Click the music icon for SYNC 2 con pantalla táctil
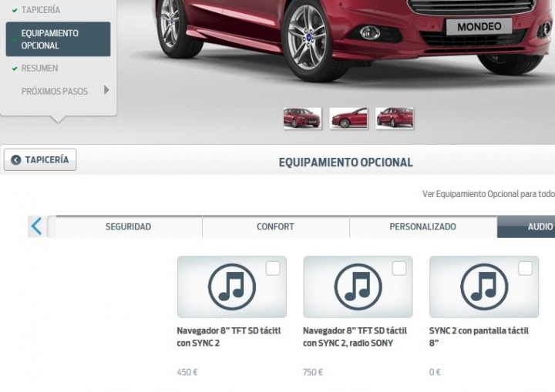Viewport: 555px width, 392px height. (x=484, y=286)
